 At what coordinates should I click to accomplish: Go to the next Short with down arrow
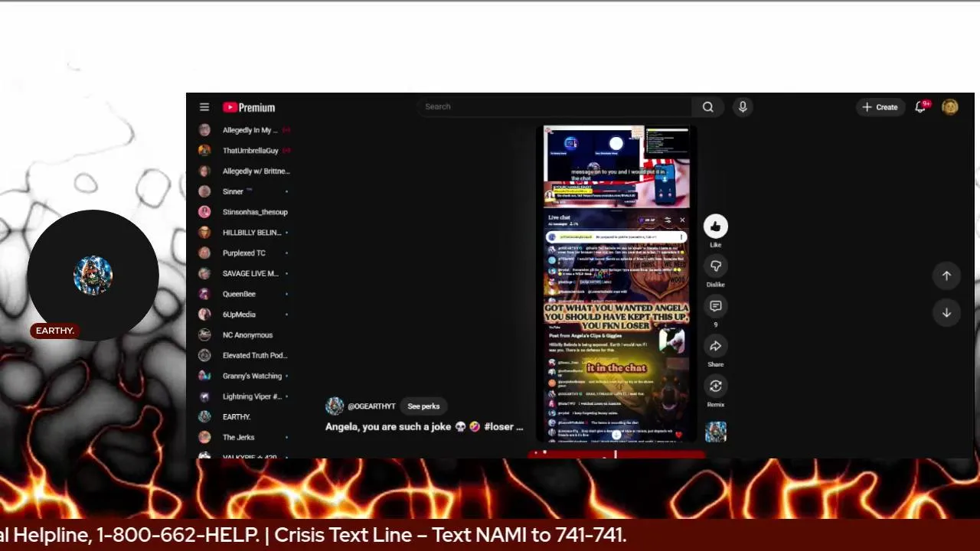pos(946,312)
